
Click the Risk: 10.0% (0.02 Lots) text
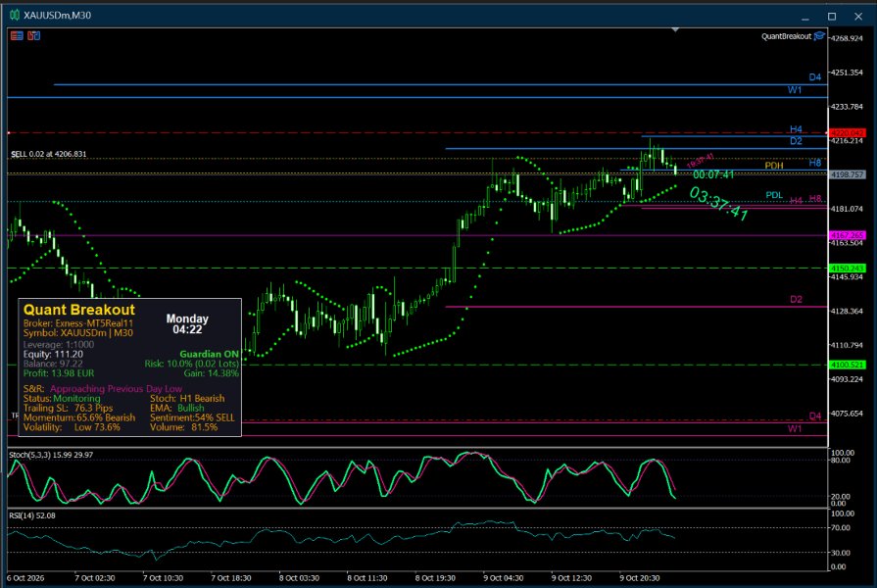pyautogui.click(x=192, y=364)
